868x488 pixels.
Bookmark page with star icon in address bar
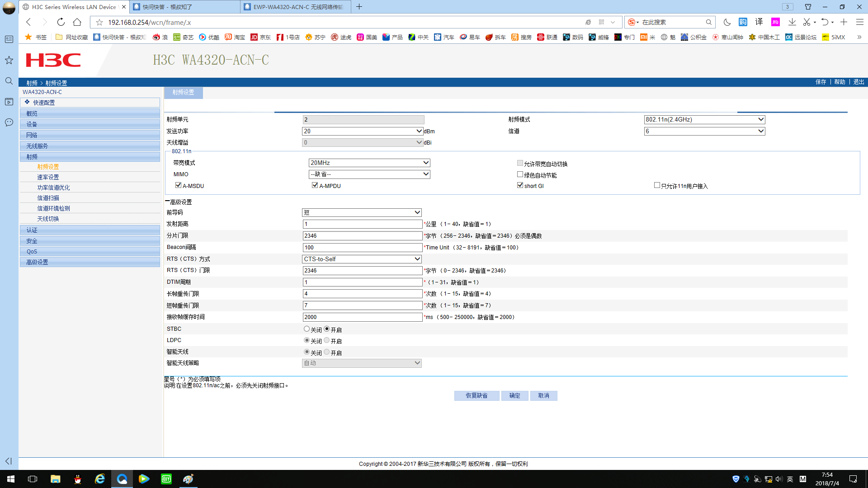pos(99,22)
